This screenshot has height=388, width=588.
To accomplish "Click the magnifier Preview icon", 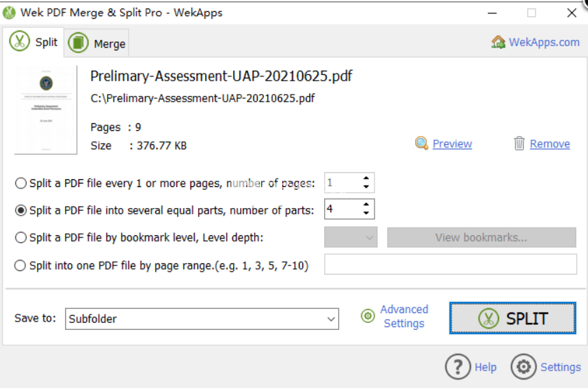I will 421,143.
